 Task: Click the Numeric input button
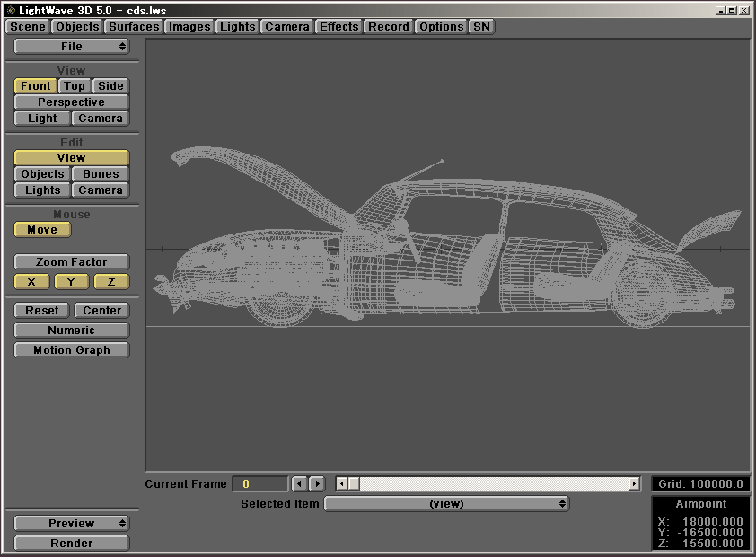tap(71, 331)
